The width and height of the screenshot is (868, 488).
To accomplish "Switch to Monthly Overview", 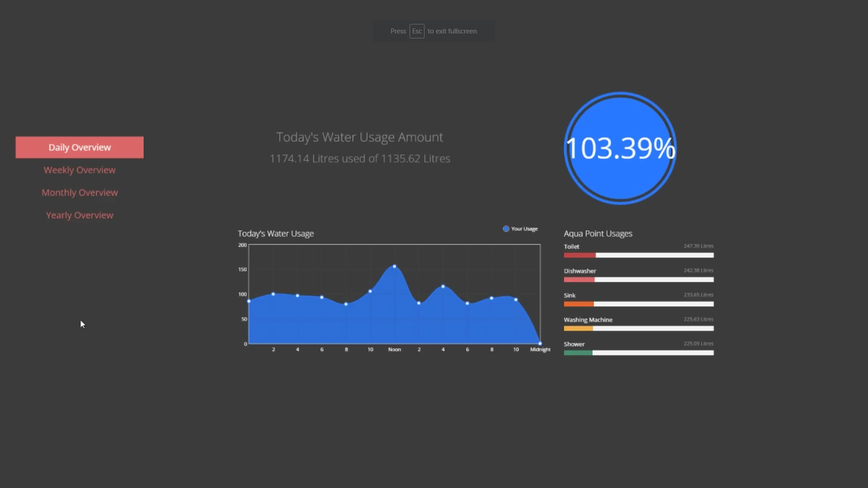I will click(80, 192).
